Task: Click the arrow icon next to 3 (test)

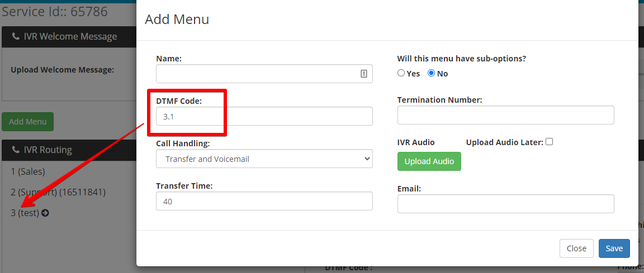Action: [x=45, y=213]
